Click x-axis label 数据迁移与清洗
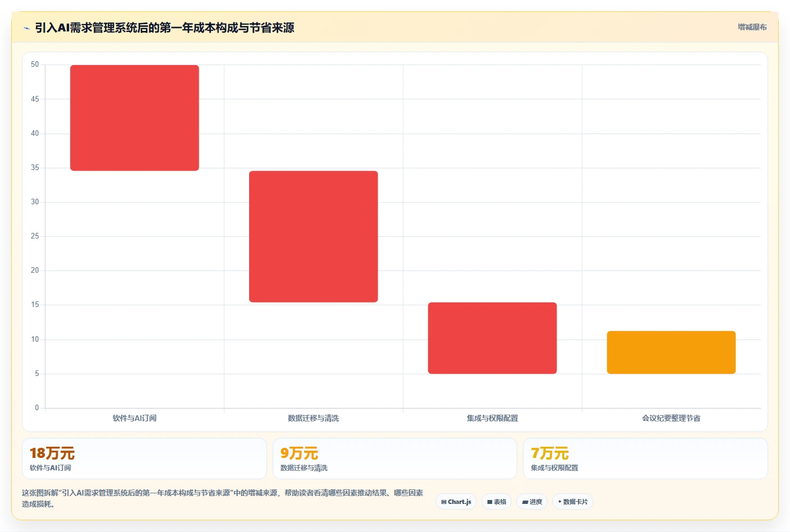The image size is (790, 532). (314, 418)
